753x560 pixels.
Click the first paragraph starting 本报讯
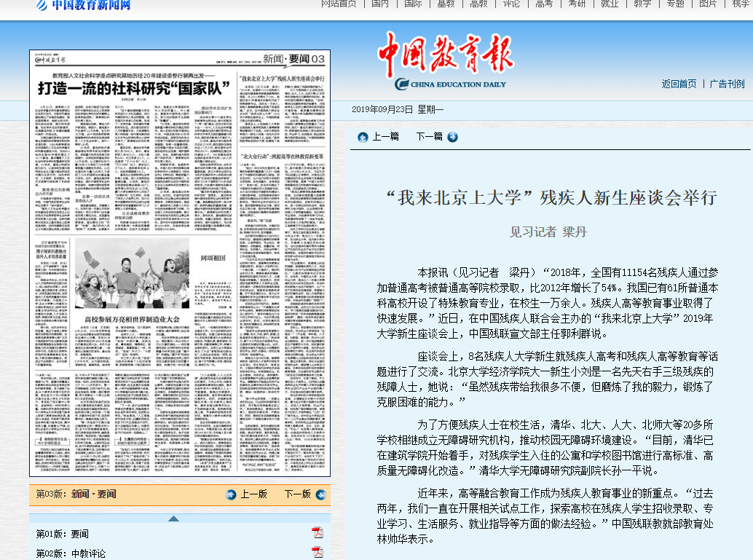coord(547,303)
